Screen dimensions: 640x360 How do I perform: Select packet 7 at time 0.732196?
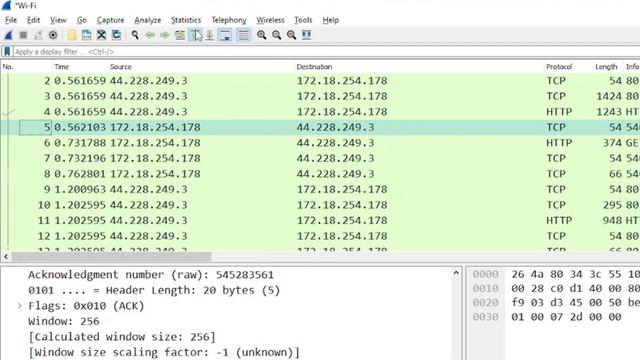(320, 158)
